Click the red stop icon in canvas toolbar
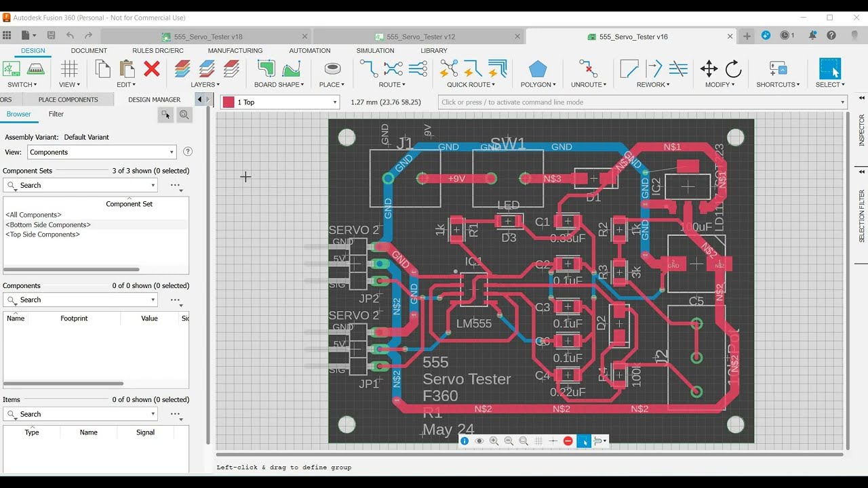Image resolution: width=868 pixels, height=488 pixels. pos(568,441)
